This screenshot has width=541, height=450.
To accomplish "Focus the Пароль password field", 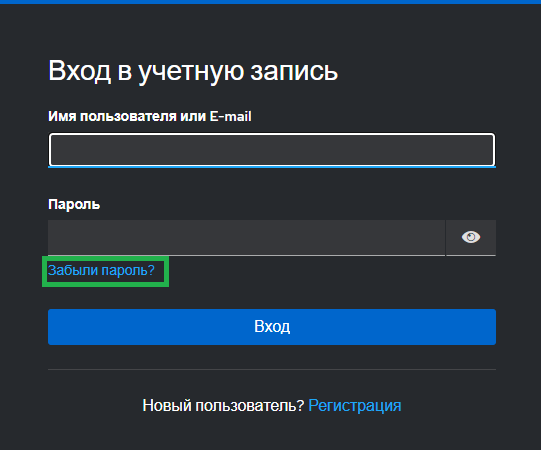I will tap(246, 238).
